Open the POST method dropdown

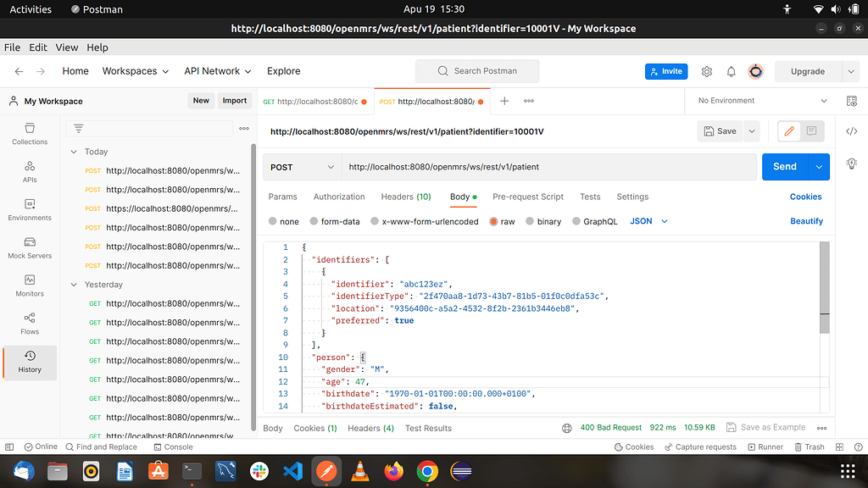coord(301,167)
